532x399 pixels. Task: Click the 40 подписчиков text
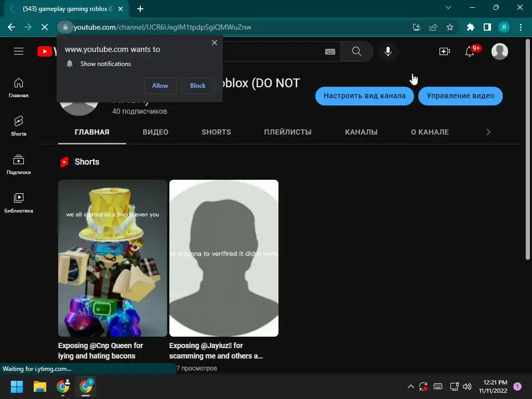click(x=139, y=111)
